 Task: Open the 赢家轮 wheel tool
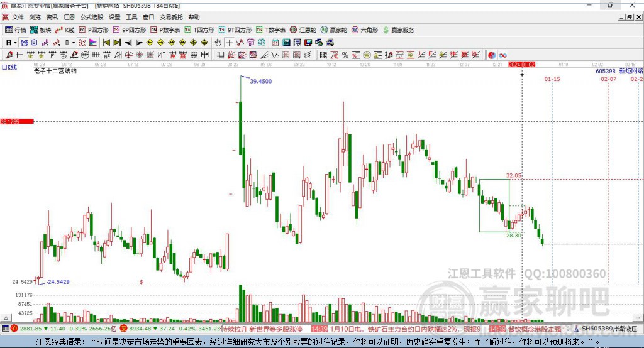[334, 30]
